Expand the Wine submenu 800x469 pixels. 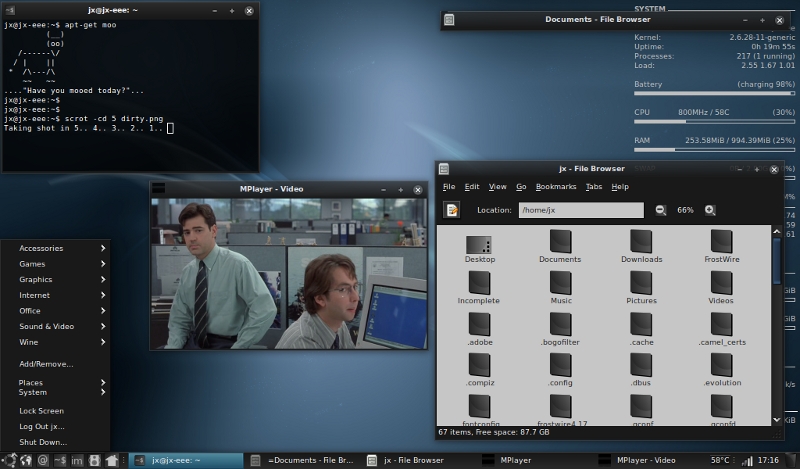(x=55, y=342)
